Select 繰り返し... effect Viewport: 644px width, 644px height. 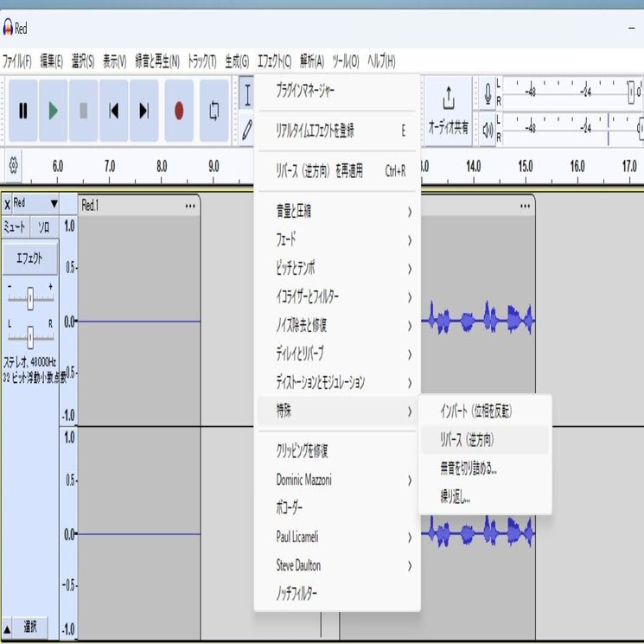point(485,497)
